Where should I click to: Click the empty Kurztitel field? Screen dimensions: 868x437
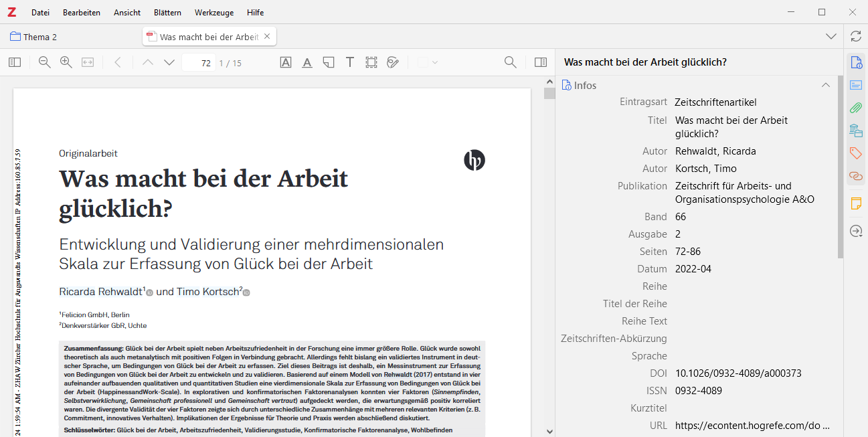(753, 408)
